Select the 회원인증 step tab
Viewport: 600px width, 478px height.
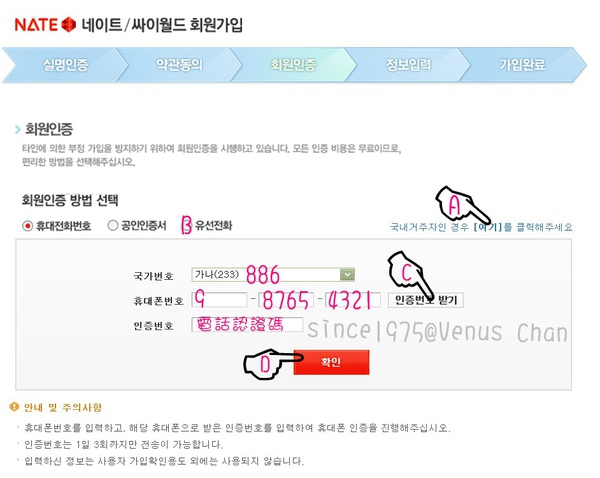click(x=293, y=65)
